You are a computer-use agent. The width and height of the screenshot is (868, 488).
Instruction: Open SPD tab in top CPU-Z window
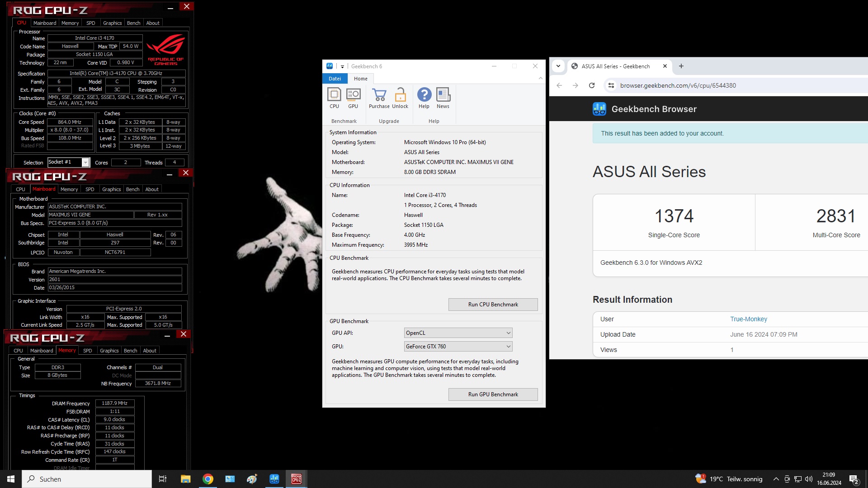pos(91,23)
